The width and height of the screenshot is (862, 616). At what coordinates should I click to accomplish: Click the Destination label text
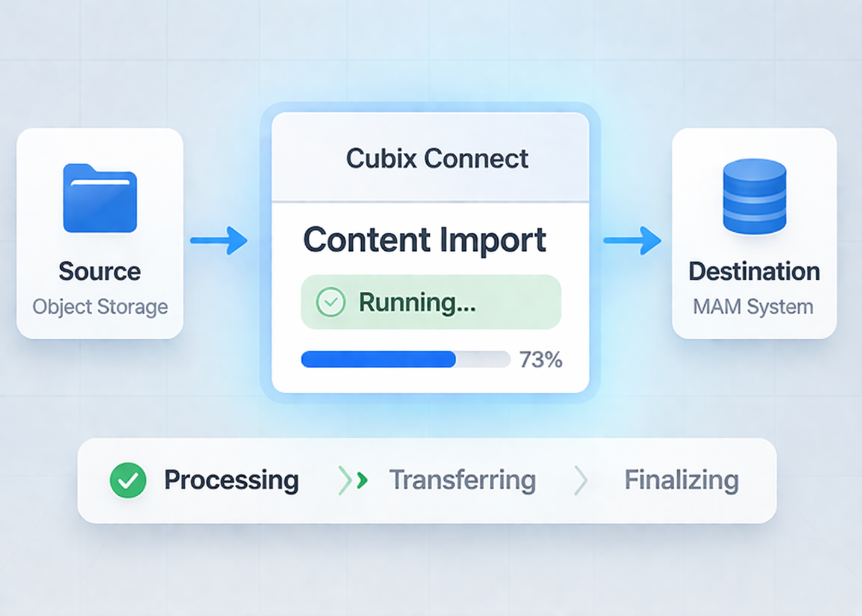754,271
